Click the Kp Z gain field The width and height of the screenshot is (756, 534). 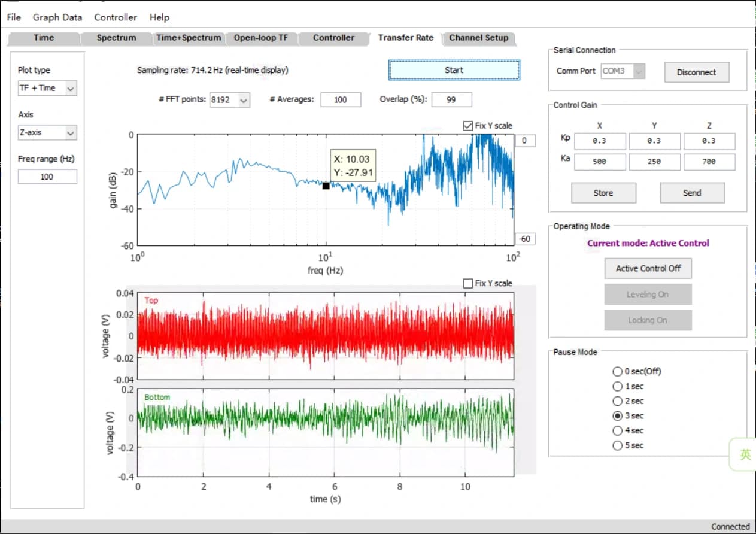point(709,141)
